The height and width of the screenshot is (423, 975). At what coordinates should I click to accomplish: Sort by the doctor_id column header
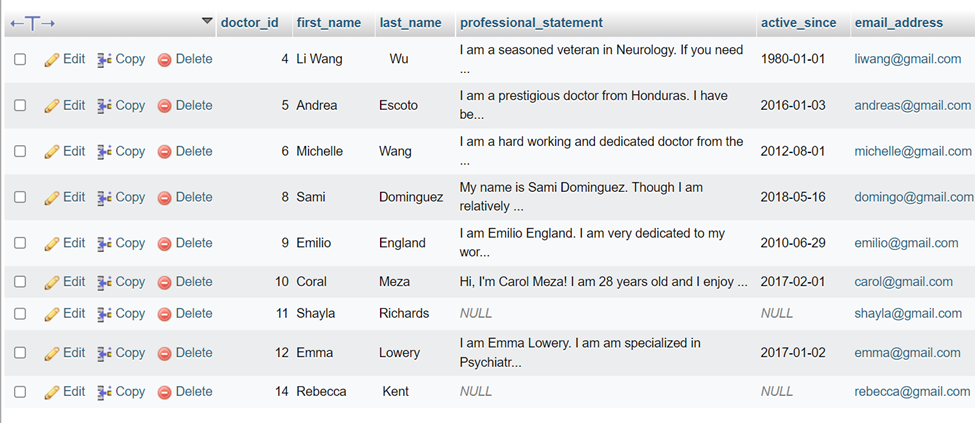pos(249,23)
